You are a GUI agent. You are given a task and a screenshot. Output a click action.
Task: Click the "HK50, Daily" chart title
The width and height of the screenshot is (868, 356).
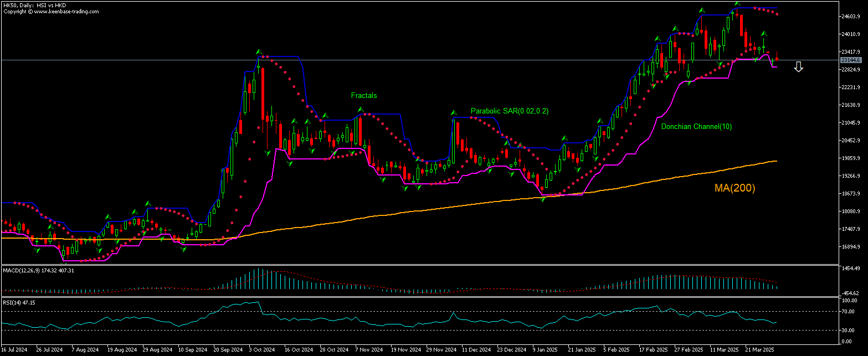[25, 4]
